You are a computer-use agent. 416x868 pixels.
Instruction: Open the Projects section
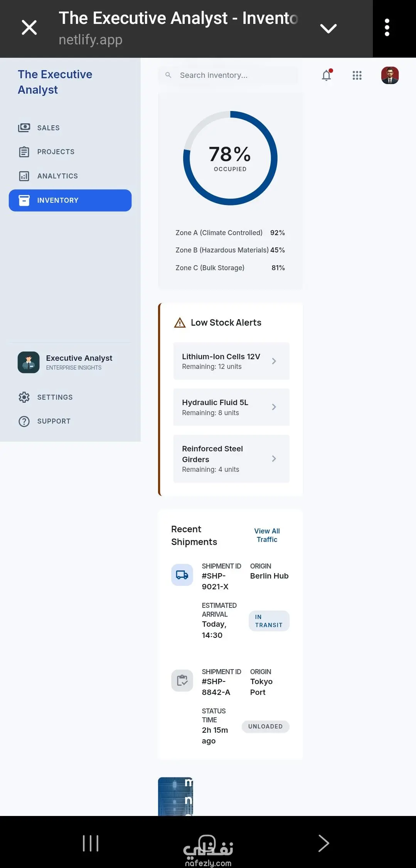[56, 152]
